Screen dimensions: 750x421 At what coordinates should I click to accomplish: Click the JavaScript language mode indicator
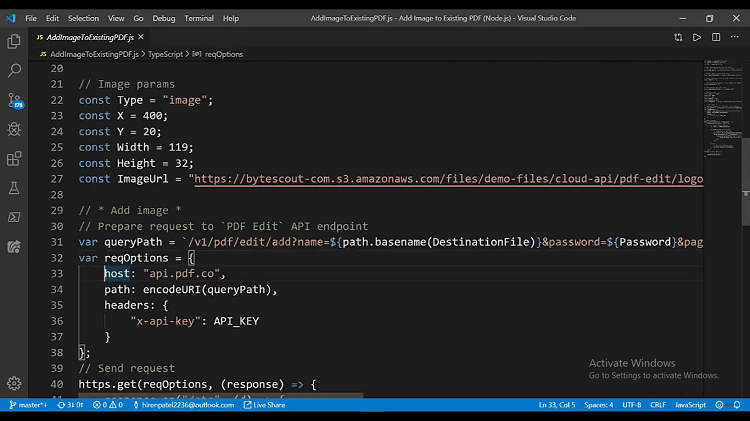pyautogui.click(x=690, y=405)
